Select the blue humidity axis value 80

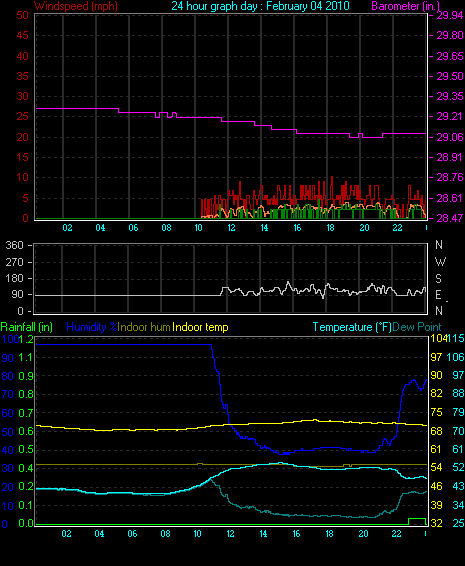click(8, 376)
